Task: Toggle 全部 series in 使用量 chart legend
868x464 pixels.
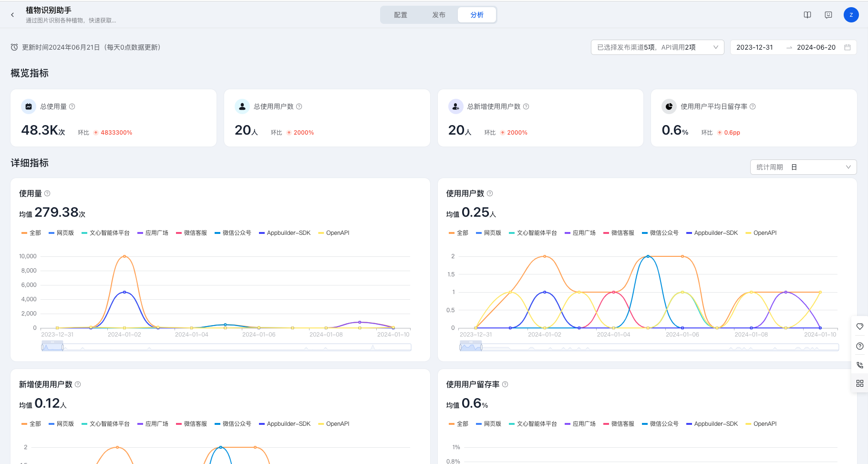Action: click(x=31, y=233)
